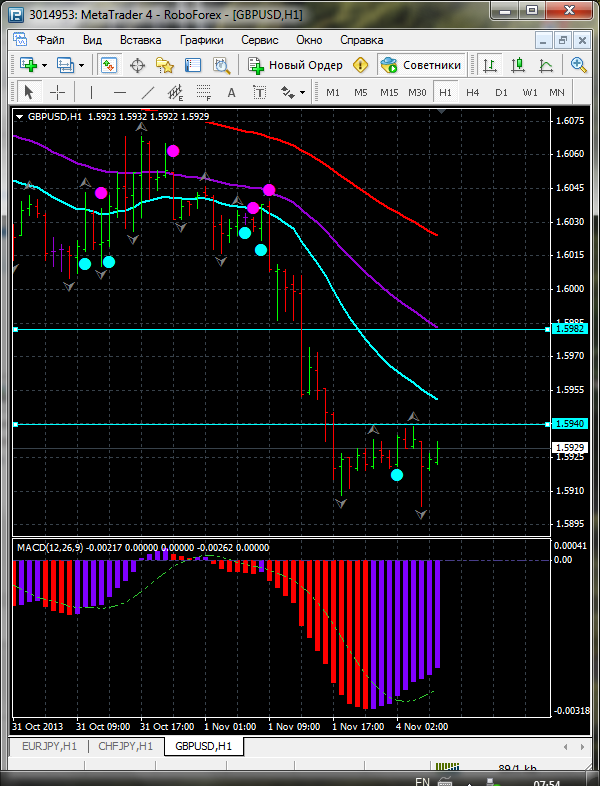Open the Вставка menu
The width and height of the screenshot is (600, 786).
click(x=140, y=40)
